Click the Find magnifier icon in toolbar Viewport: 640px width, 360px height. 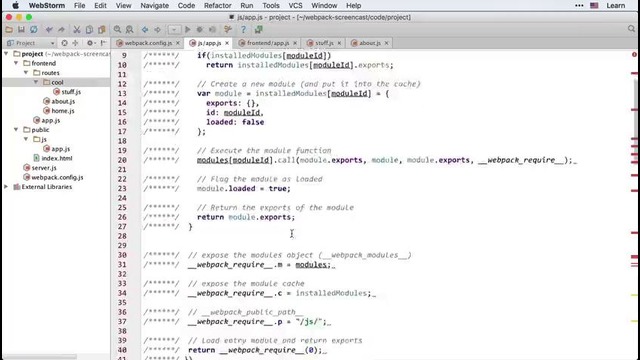tap(118, 29)
